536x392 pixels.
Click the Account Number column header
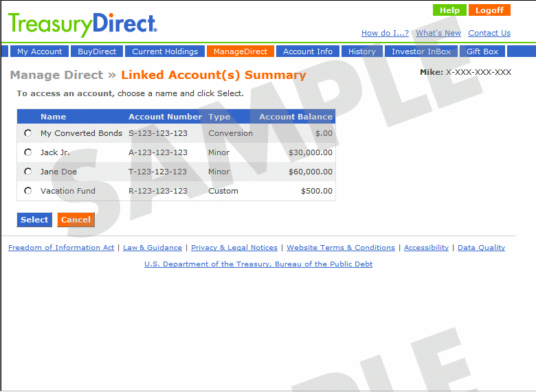tap(165, 117)
